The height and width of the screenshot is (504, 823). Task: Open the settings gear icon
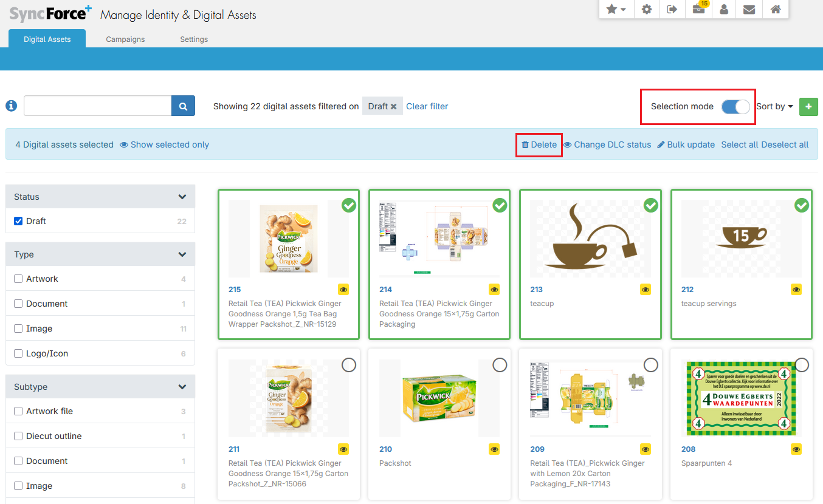pos(647,9)
